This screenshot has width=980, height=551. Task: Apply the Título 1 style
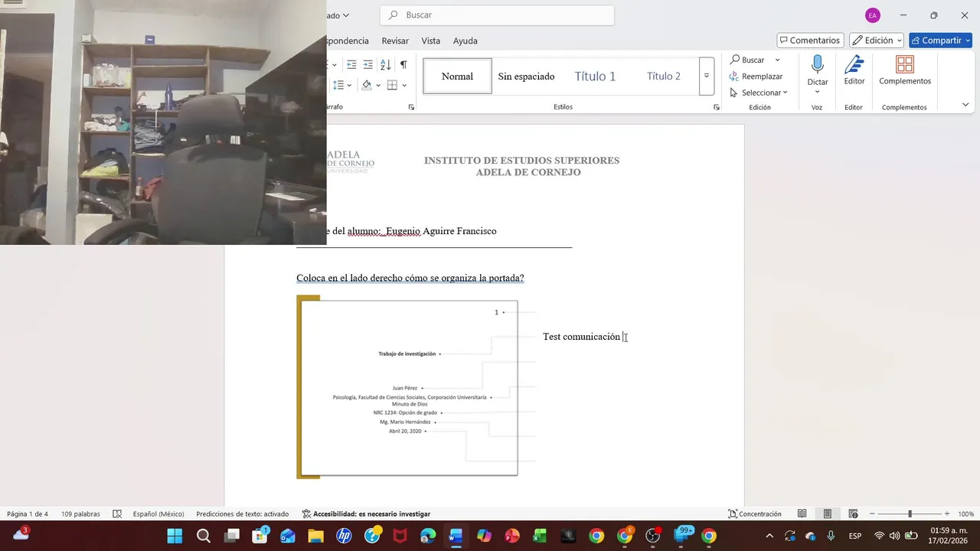(x=595, y=77)
